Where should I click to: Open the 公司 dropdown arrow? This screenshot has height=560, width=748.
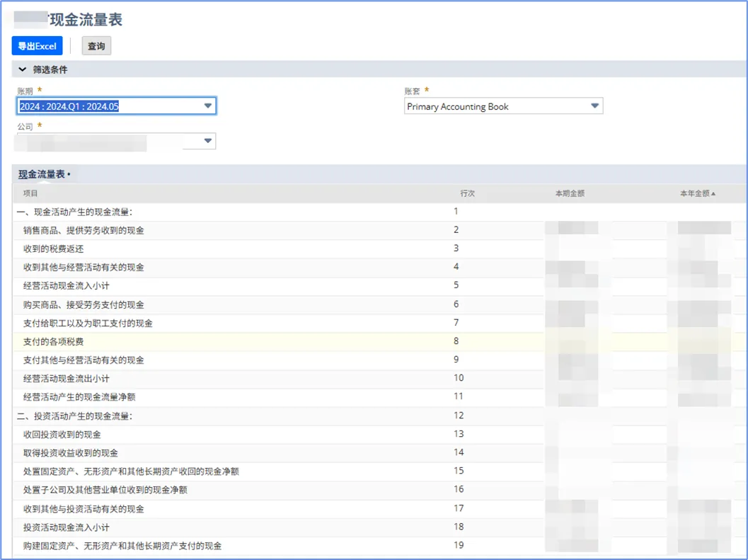coord(207,142)
